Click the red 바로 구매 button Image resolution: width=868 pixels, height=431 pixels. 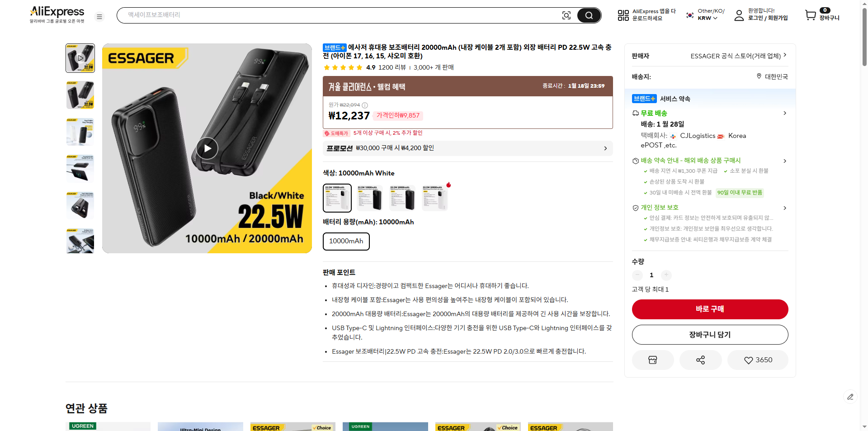coord(710,309)
